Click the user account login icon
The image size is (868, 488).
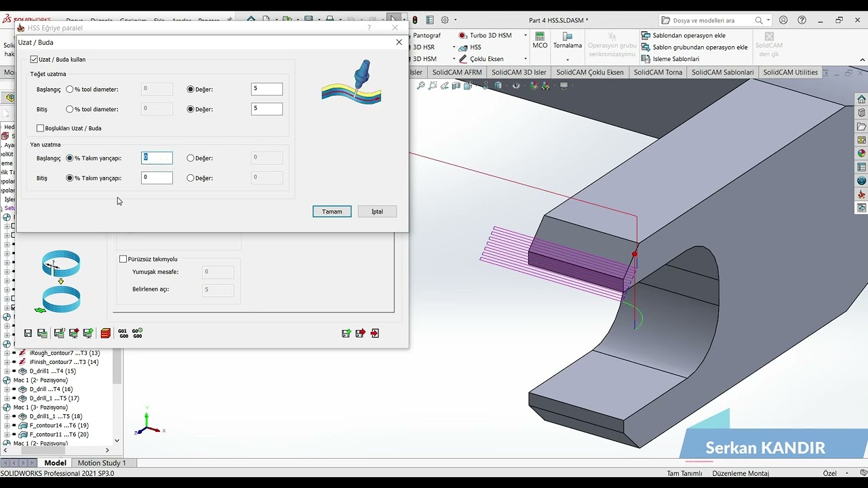(x=784, y=20)
